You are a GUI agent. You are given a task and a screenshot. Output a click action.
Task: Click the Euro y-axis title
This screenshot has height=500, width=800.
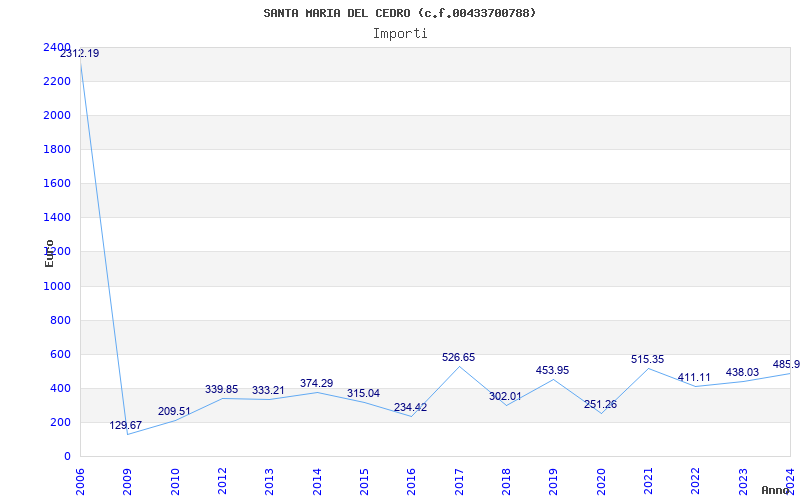(49, 253)
